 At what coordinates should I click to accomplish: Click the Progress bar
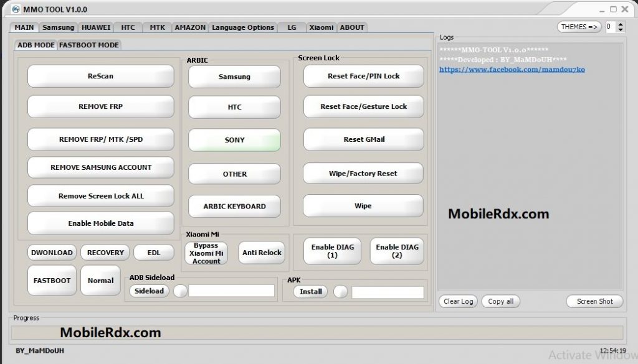(317, 332)
